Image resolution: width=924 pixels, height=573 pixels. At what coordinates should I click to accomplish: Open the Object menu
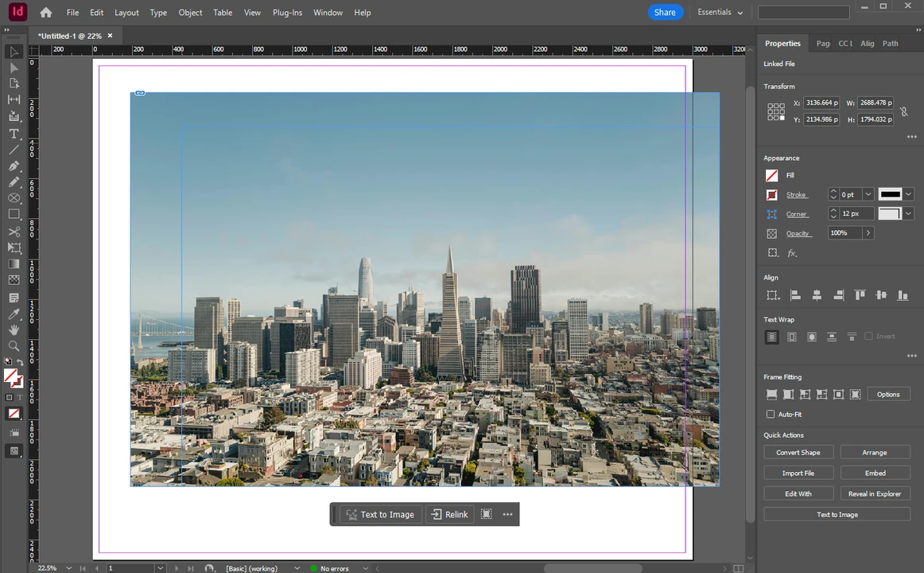click(190, 13)
